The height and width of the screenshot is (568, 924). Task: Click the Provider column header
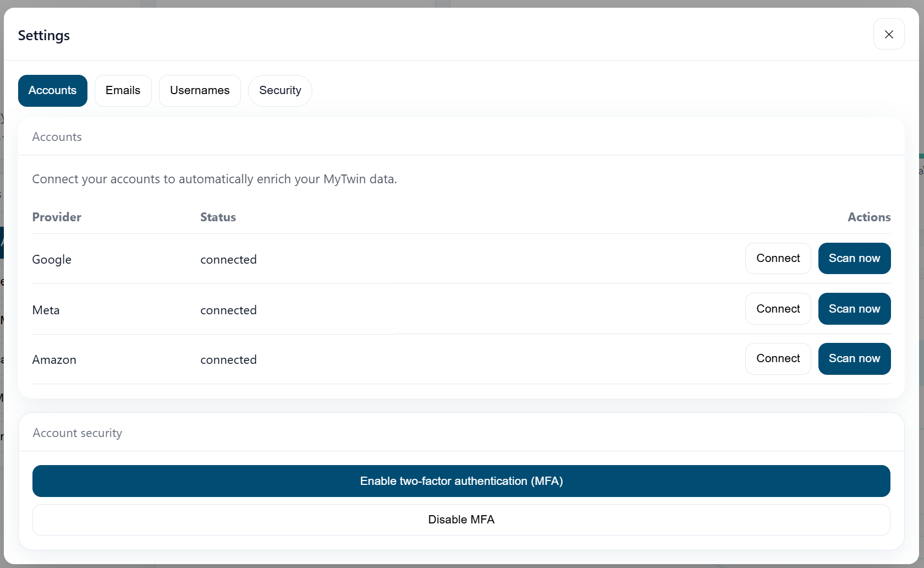coord(57,217)
